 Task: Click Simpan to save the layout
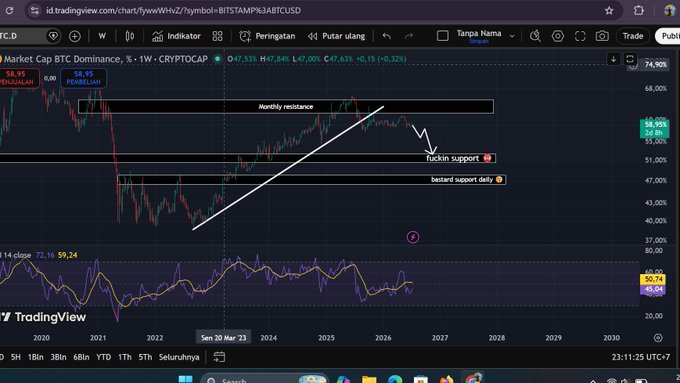pos(479,41)
